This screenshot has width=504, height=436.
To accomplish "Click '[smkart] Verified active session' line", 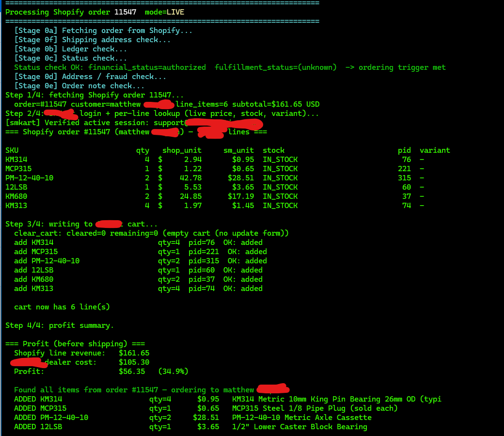I will [134, 123].
